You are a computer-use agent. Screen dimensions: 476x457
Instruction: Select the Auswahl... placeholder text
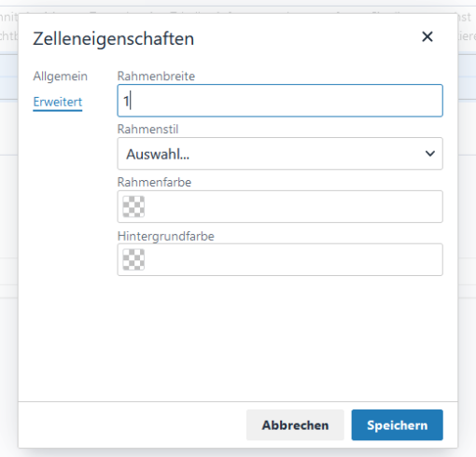coord(158,154)
